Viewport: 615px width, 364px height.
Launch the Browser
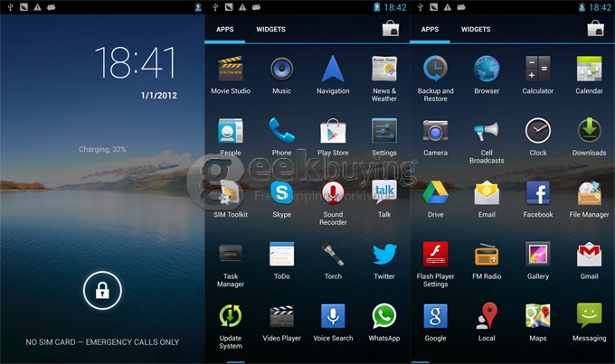pyautogui.click(x=487, y=69)
